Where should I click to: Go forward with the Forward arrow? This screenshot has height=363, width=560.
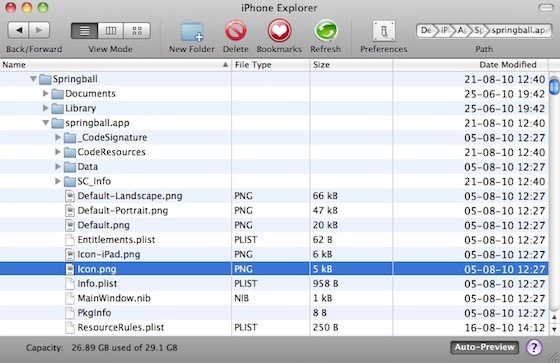39,30
